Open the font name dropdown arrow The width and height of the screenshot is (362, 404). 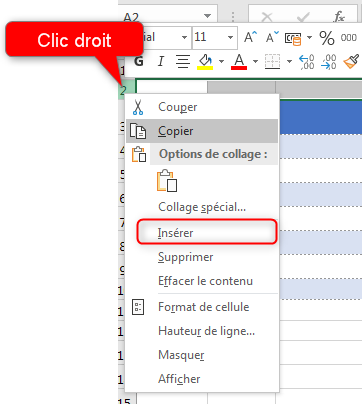click(x=184, y=37)
